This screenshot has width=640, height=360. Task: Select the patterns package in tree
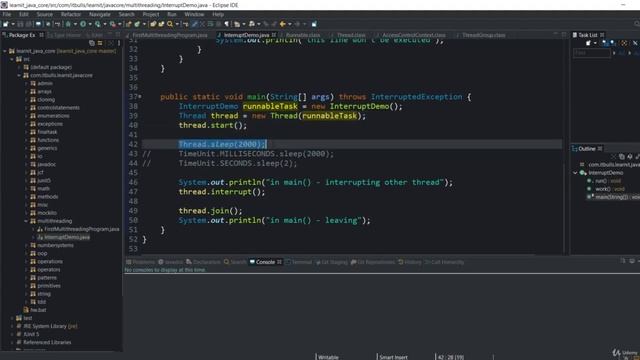47,278
